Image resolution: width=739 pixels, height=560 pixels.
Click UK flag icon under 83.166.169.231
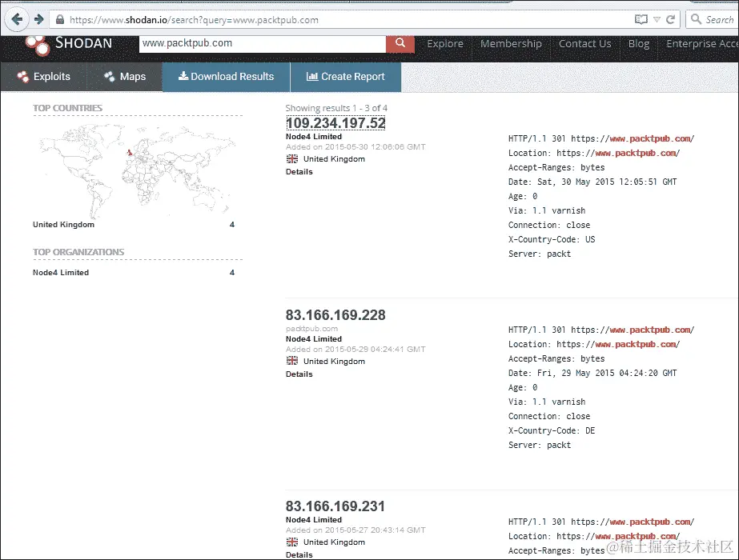pyautogui.click(x=292, y=542)
